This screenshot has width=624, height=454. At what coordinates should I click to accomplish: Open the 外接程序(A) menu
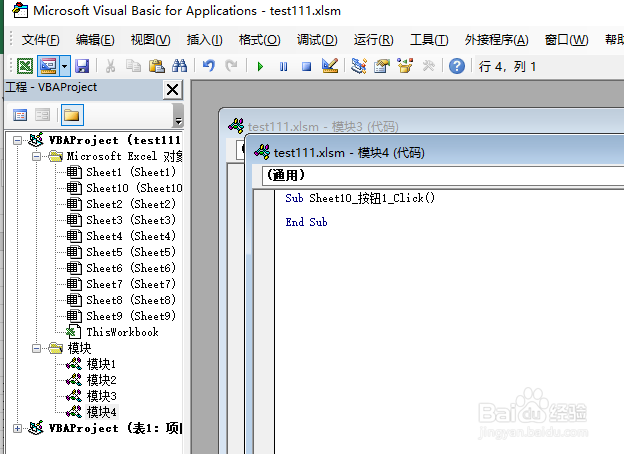pyautogui.click(x=497, y=40)
